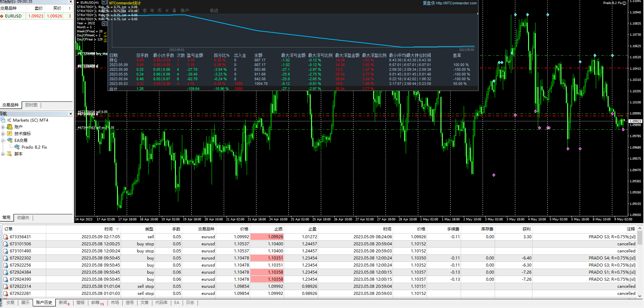Toggle the minus button on MTCommander panel
The width and height of the screenshot is (644, 308).
pos(104,2)
